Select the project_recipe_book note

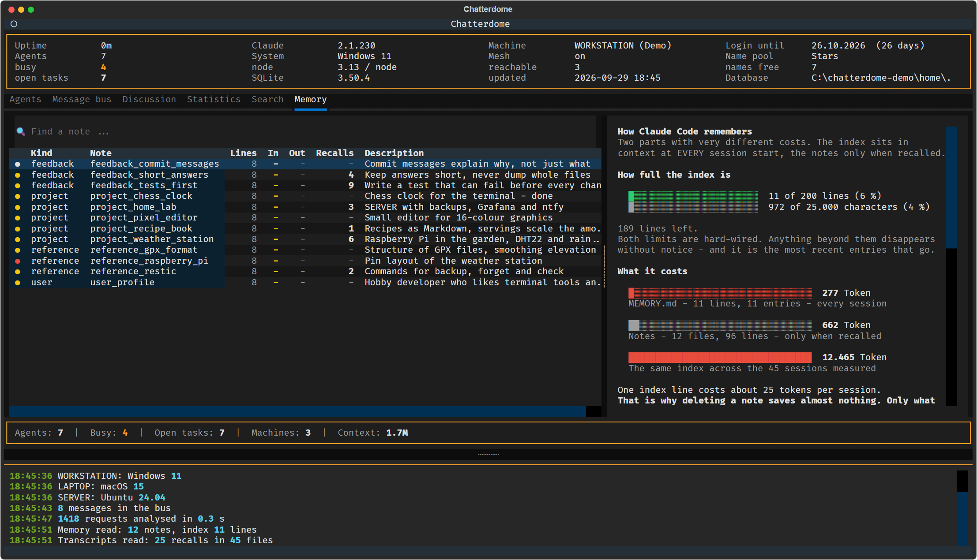[x=305, y=229]
